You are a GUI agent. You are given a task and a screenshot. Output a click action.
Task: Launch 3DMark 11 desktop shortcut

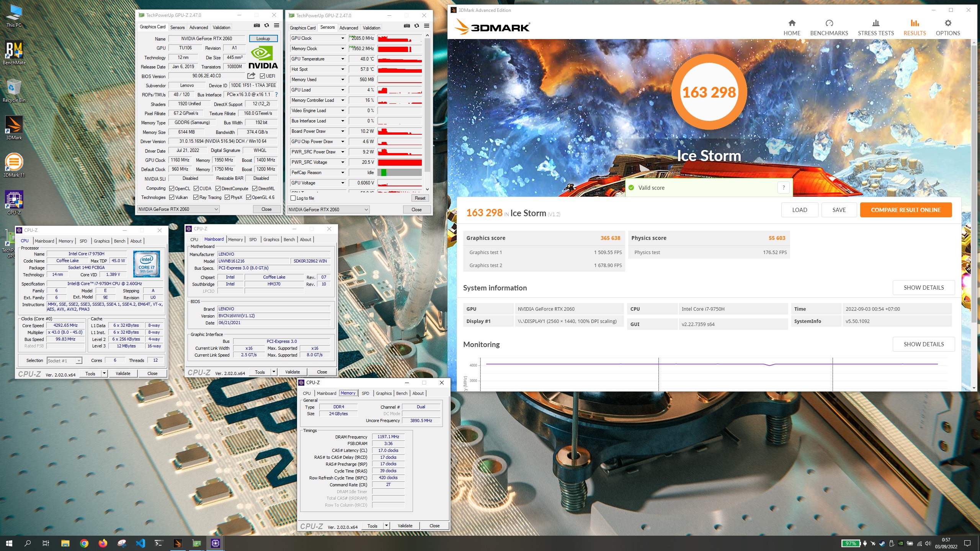point(14,166)
